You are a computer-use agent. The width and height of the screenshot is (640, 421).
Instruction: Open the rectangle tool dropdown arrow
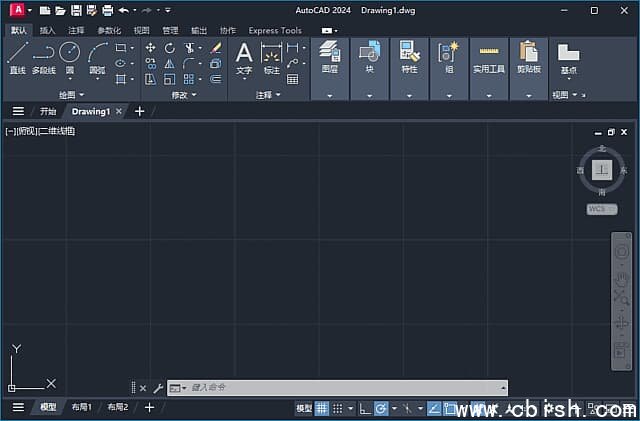[x=132, y=48]
